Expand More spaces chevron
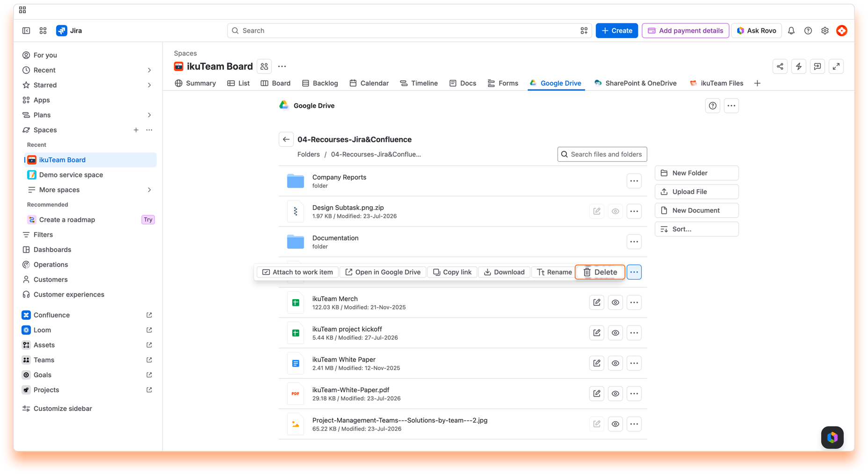868x474 pixels. click(x=149, y=190)
